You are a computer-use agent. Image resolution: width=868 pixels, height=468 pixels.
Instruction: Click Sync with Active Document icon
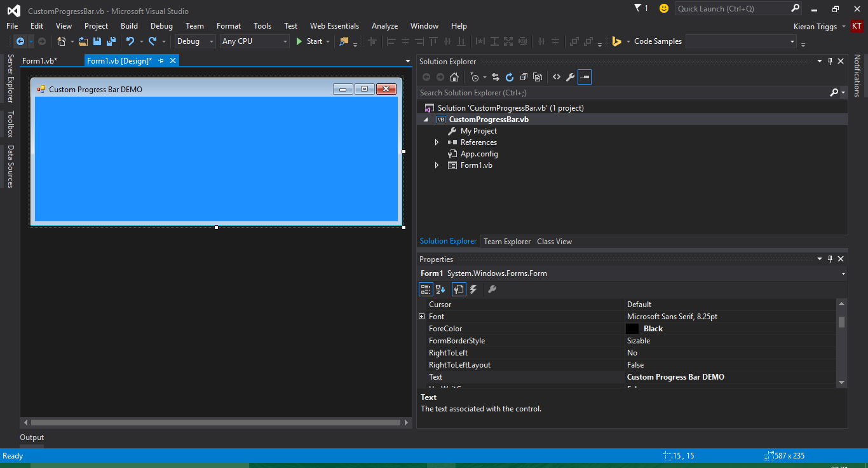point(496,77)
